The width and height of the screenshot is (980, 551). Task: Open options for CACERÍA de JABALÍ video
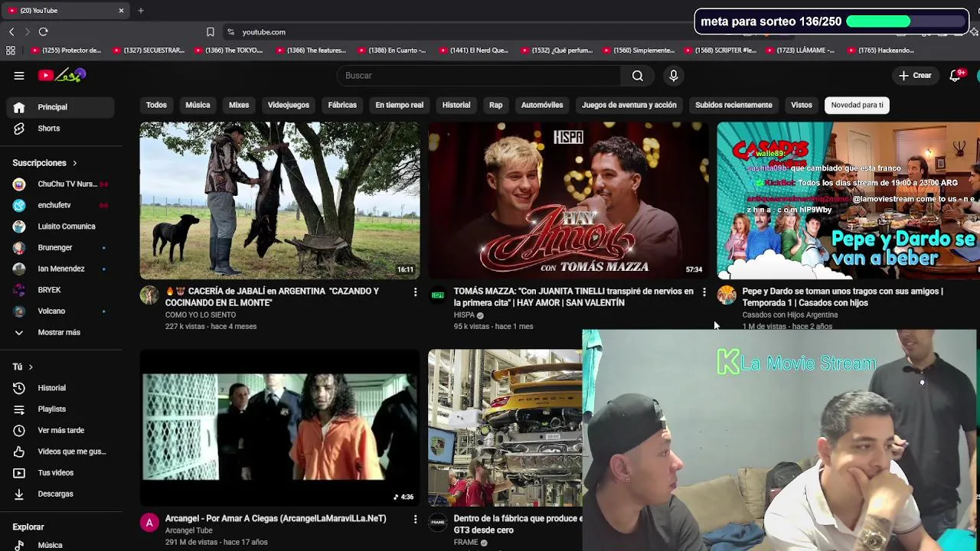coord(415,292)
